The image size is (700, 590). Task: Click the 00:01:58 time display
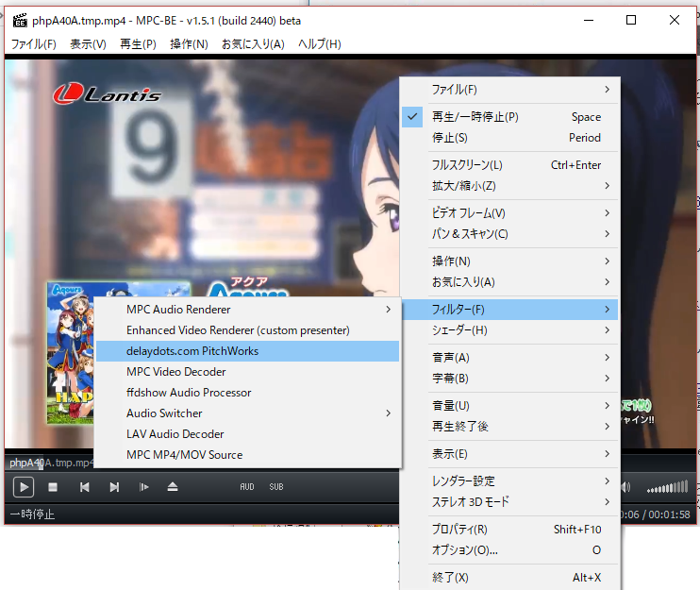(669, 514)
